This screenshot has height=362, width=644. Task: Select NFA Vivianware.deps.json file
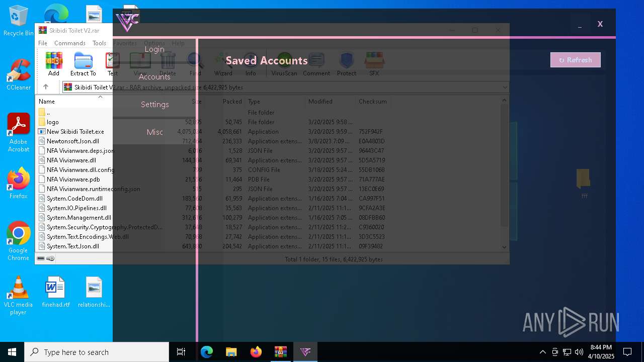(80, 151)
